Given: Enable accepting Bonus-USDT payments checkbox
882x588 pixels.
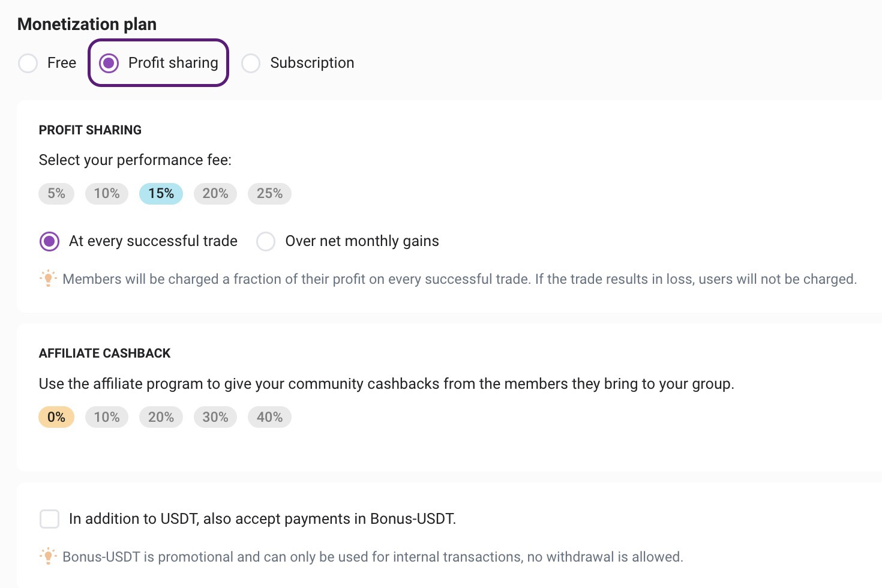Looking at the screenshot, I should [x=49, y=519].
